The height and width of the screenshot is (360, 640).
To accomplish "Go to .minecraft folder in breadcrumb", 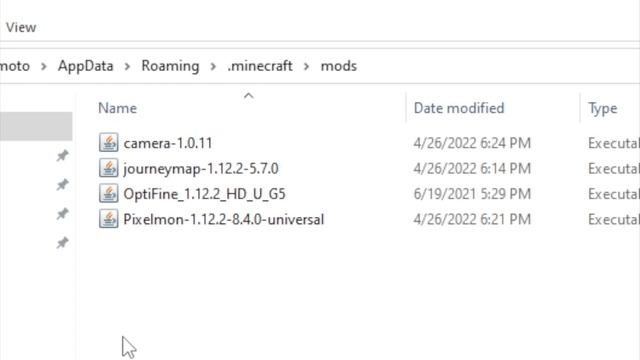I will click(x=260, y=66).
